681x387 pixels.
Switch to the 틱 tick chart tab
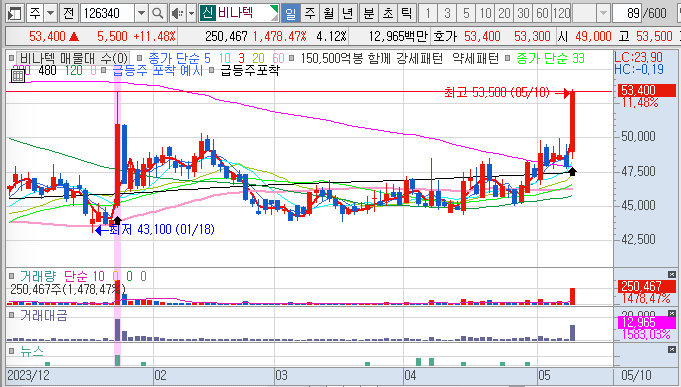click(x=407, y=13)
